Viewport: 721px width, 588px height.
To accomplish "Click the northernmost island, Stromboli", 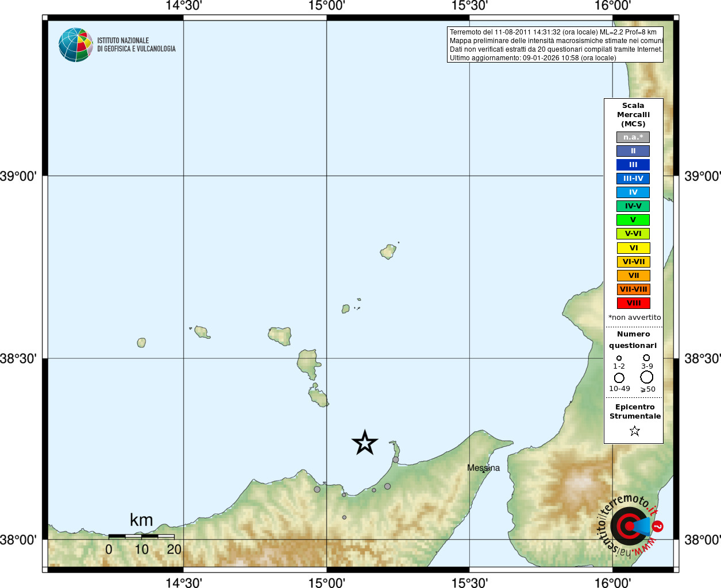I will coord(388,251).
